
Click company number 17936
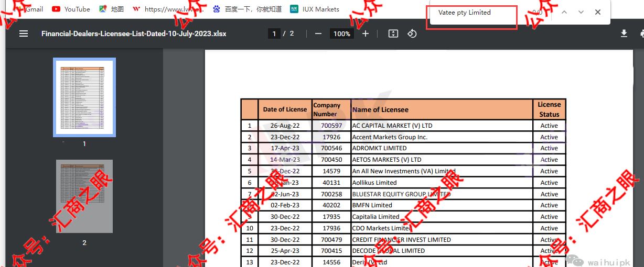(x=331, y=228)
